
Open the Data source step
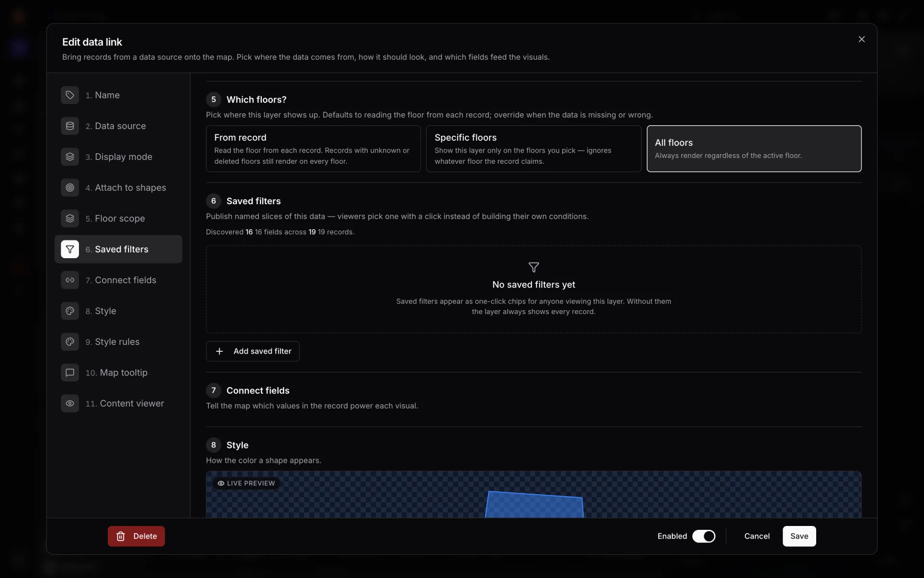click(x=118, y=126)
